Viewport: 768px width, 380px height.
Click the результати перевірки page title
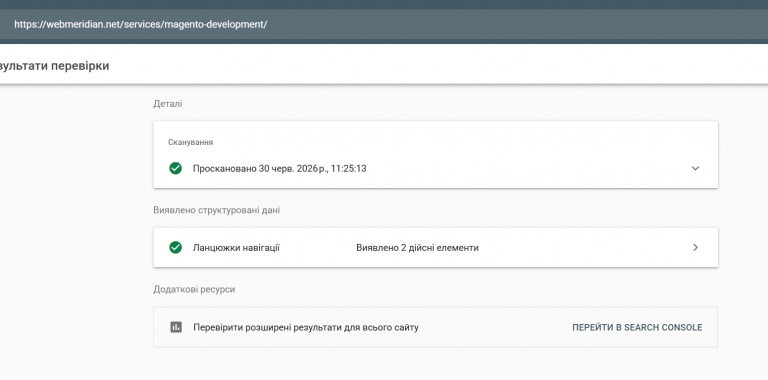[x=54, y=66]
